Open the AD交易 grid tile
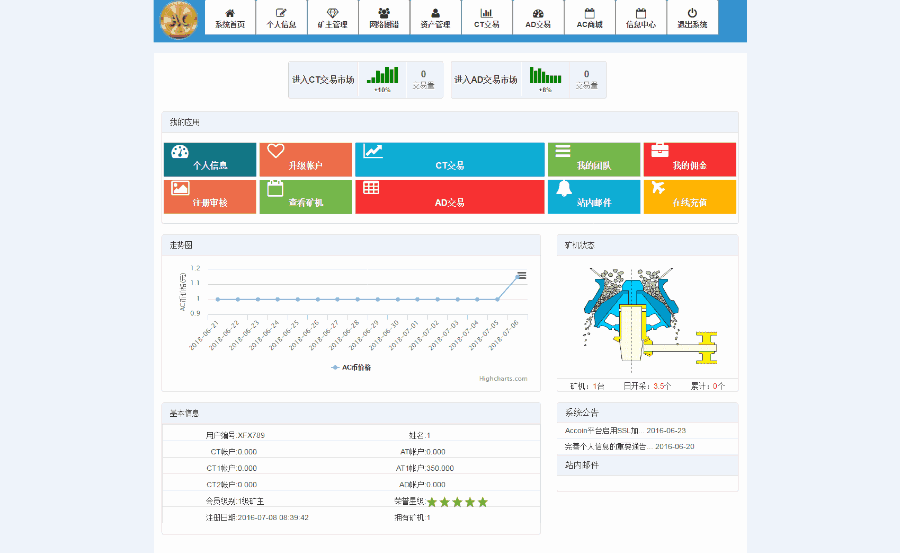Screen dimensions: 900x553 (x=449, y=197)
